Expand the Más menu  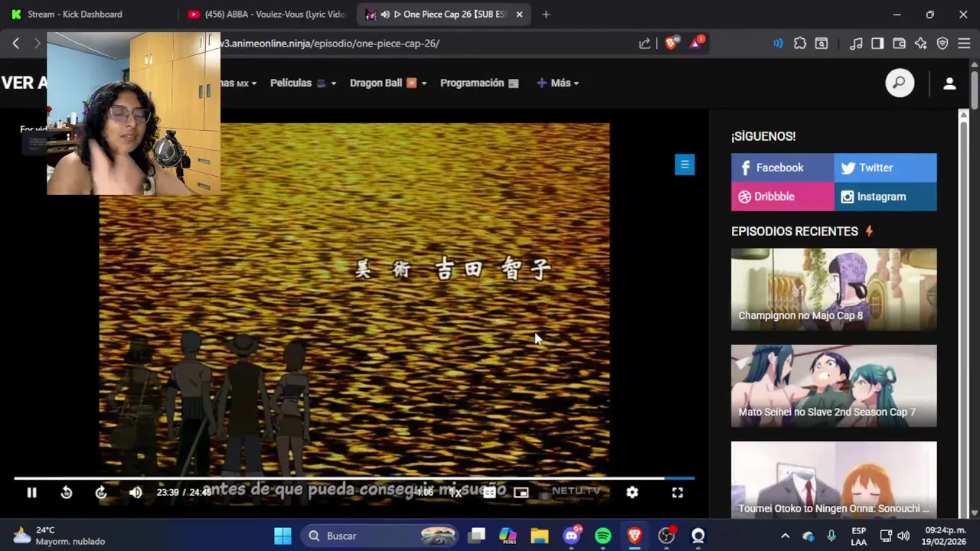[557, 83]
